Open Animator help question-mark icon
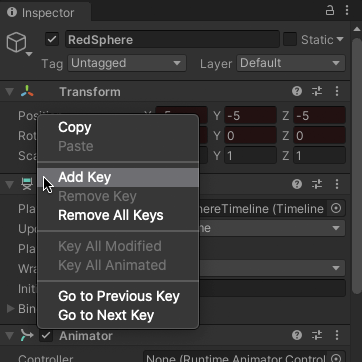 (x=297, y=335)
